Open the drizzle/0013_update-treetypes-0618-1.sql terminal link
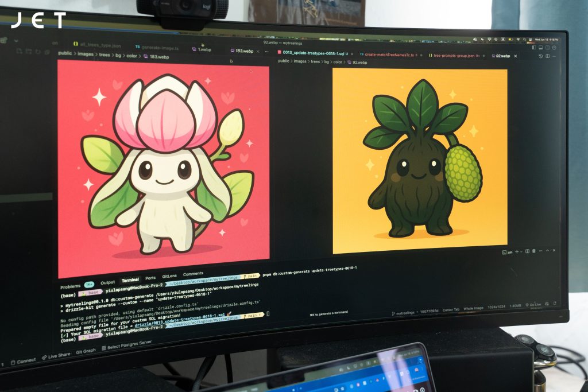Image resolution: width=588 pixels, height=392 pixels. (x=180, y=320)
